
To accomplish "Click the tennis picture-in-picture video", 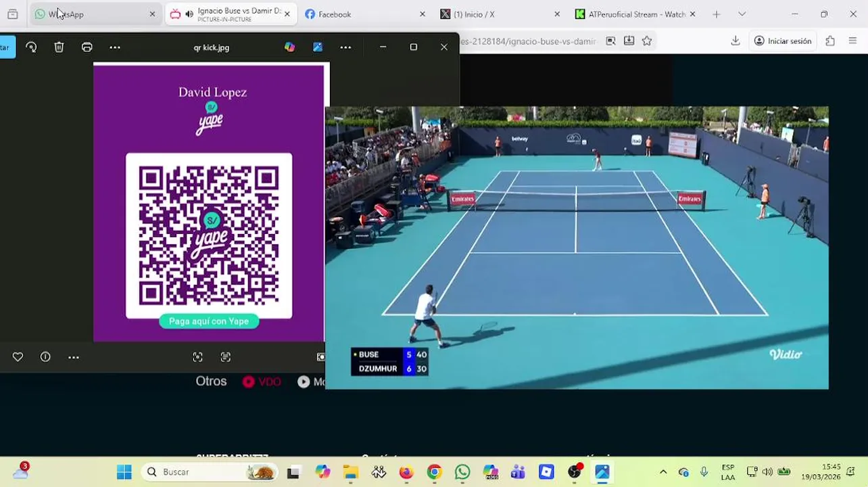I will [x=577, y=248].
